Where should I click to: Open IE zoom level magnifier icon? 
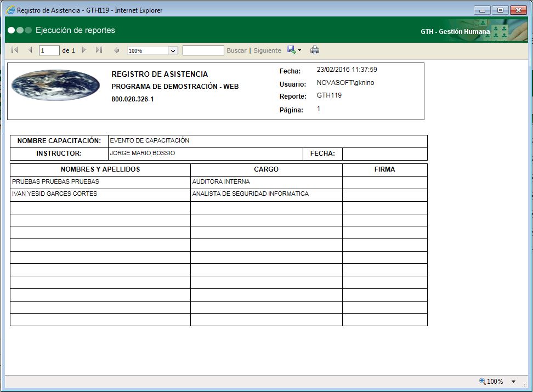(482, 381)
